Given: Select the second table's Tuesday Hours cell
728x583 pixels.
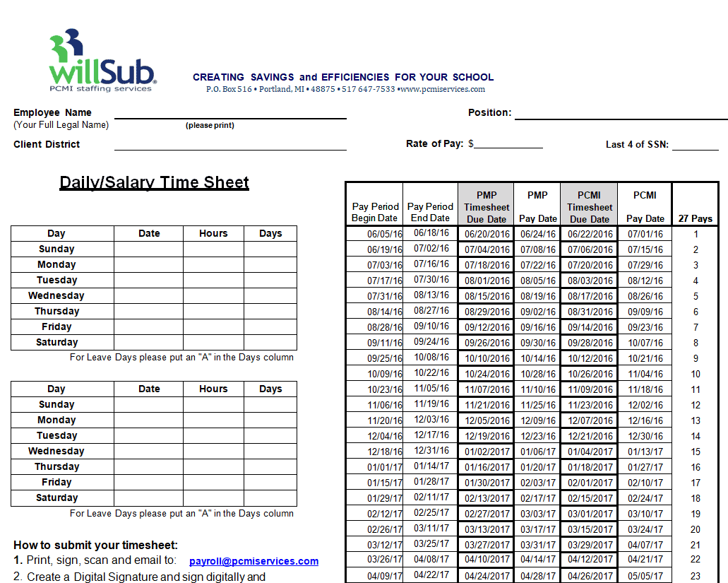Looking at the screenshot, I should point(213,436).
